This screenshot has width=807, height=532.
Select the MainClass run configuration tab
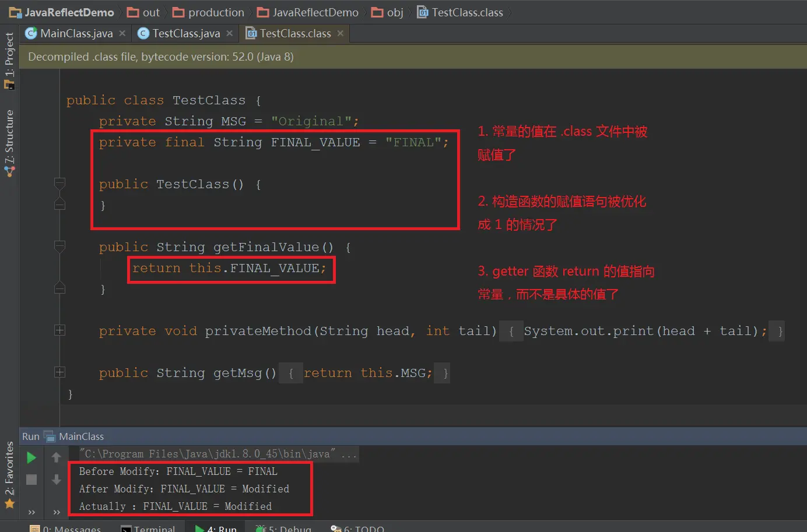[x=75, y=436]
